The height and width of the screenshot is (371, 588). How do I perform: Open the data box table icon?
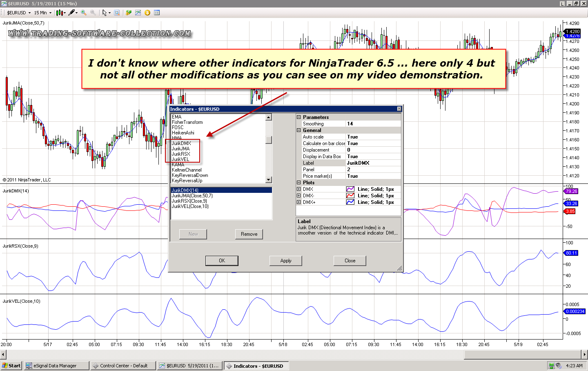(157, 13)
